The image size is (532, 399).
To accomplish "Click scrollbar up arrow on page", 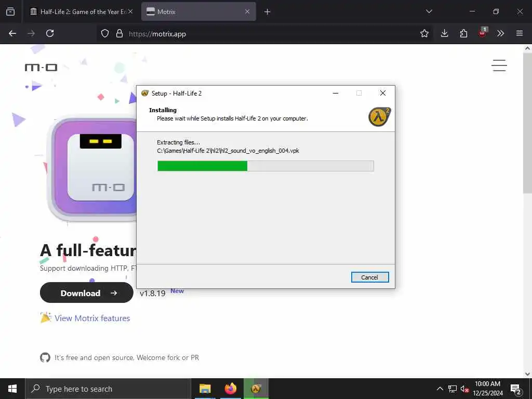I will pos(527,48).
